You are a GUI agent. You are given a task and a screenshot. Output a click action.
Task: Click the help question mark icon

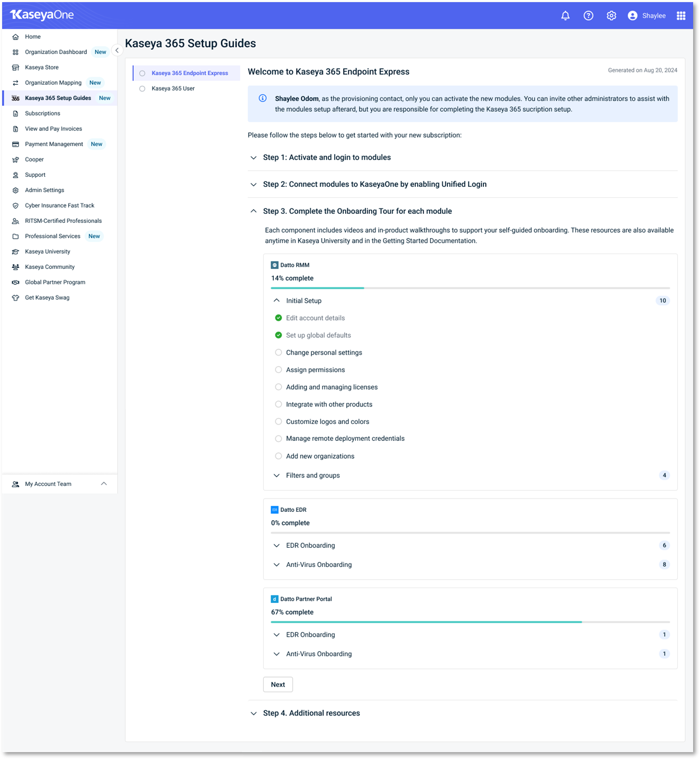(x=588, y=15)
